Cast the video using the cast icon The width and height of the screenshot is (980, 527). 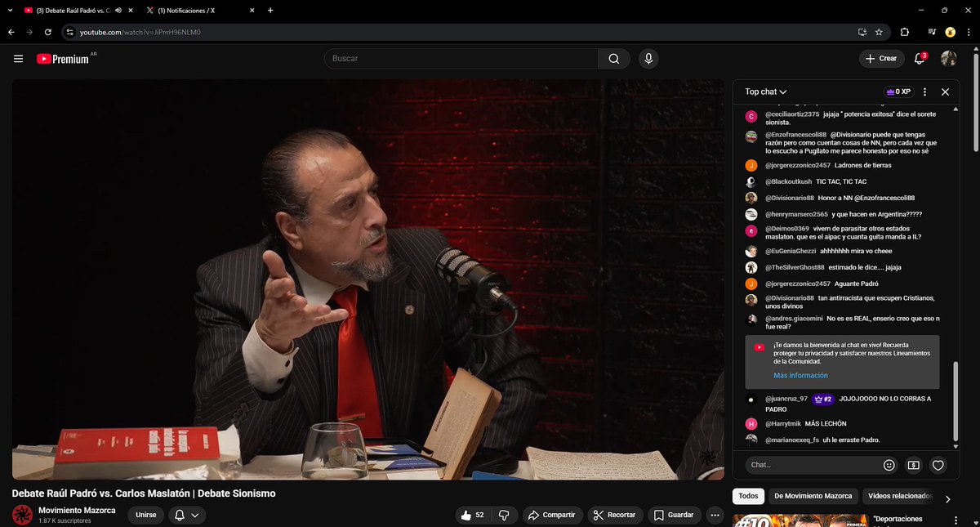point(861,32)
